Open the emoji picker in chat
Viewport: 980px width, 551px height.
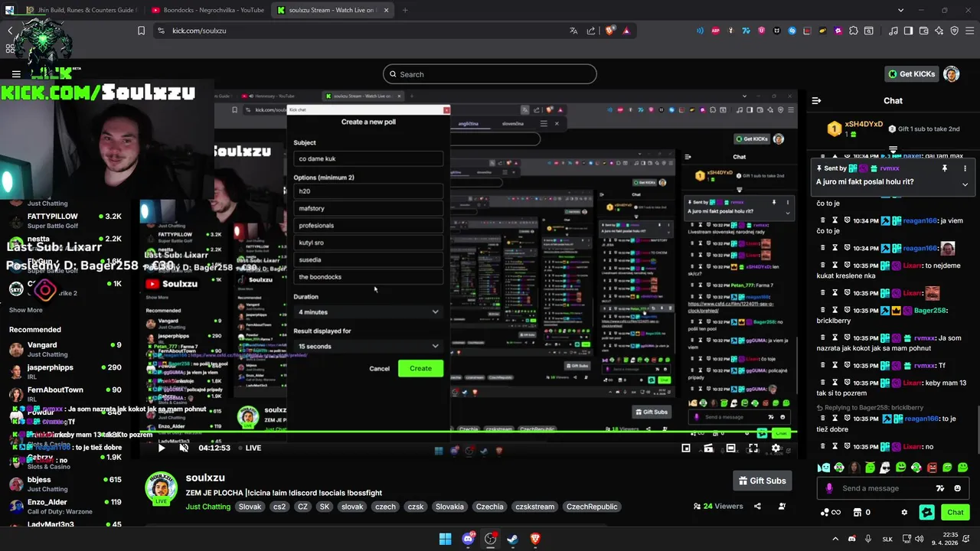[x=958, y=488]
